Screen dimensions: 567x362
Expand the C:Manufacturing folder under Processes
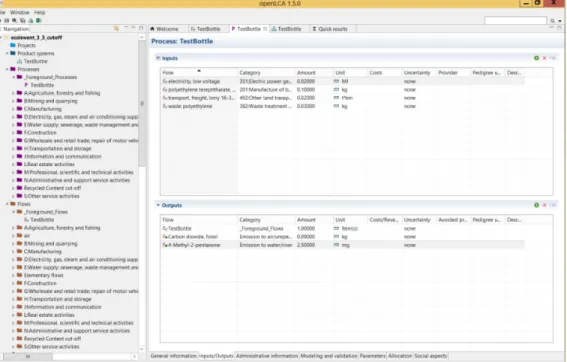coord(13,109)
